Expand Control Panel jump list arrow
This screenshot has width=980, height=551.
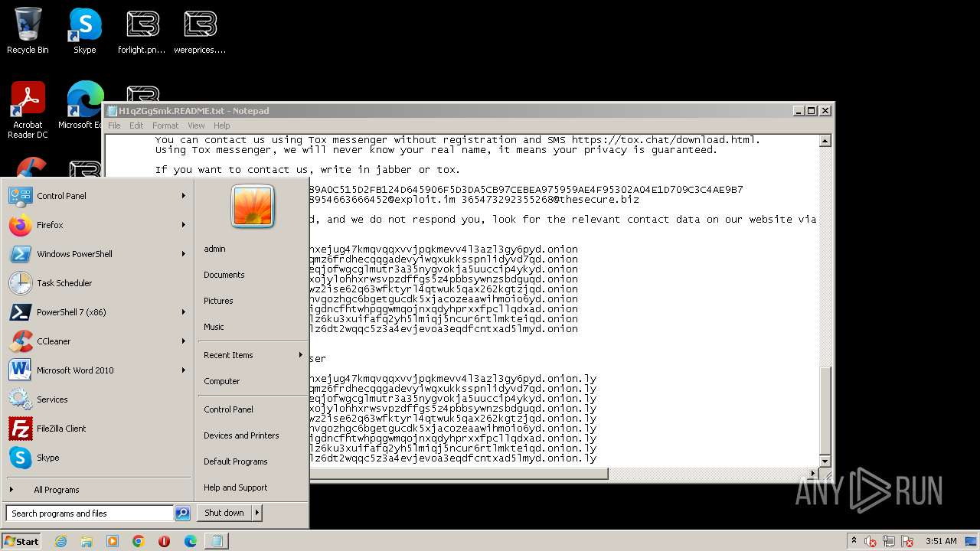point(184,196)
